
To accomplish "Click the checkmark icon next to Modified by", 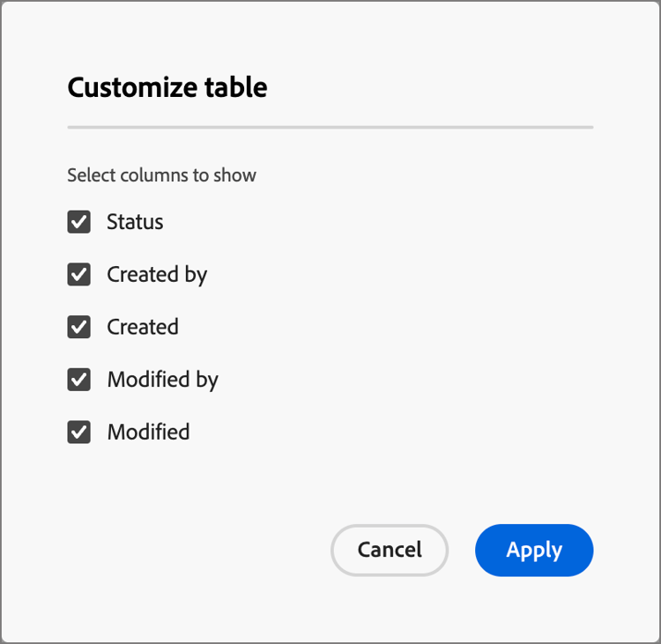I will 79,380.
